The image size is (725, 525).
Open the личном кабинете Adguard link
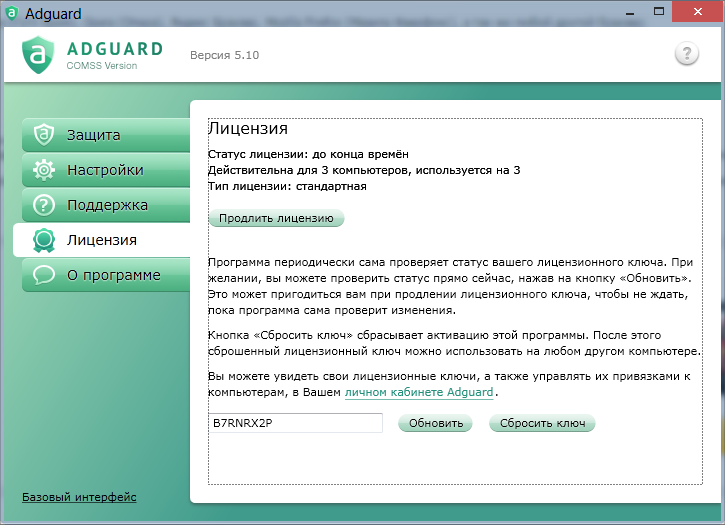click(419, 392)
